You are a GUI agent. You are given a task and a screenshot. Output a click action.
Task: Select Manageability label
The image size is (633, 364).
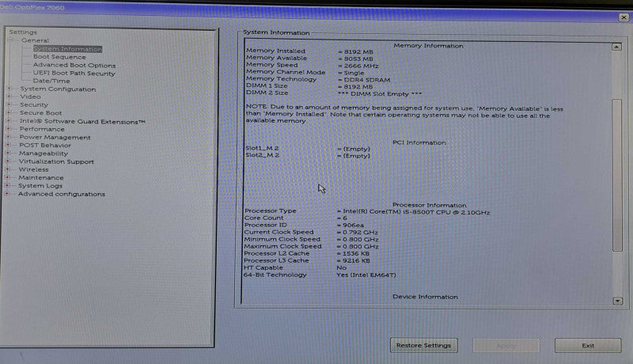pos(44,154)
